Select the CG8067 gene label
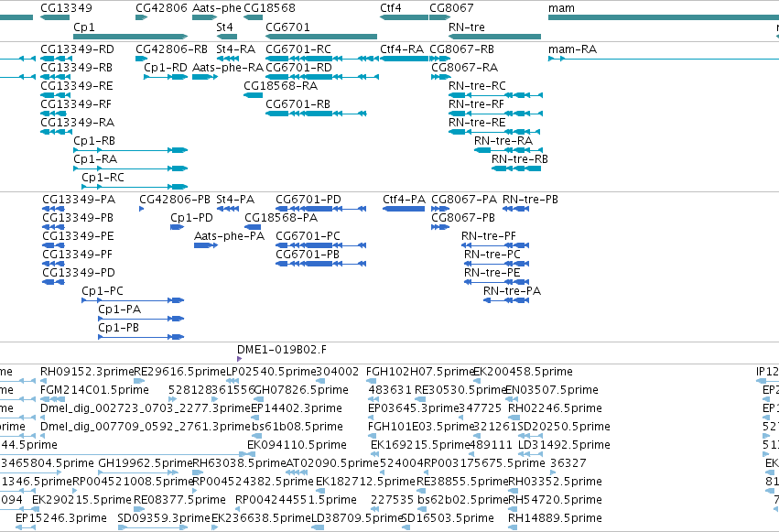The width and height of the screenshot is (779, 532). pyautogui.click(x=451, y=8)
